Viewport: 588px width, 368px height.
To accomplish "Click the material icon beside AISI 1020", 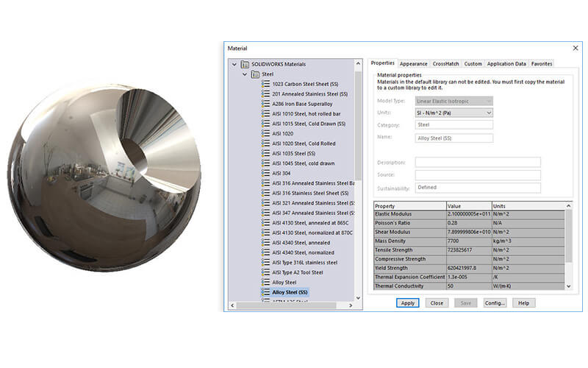I will coord(265,134).
